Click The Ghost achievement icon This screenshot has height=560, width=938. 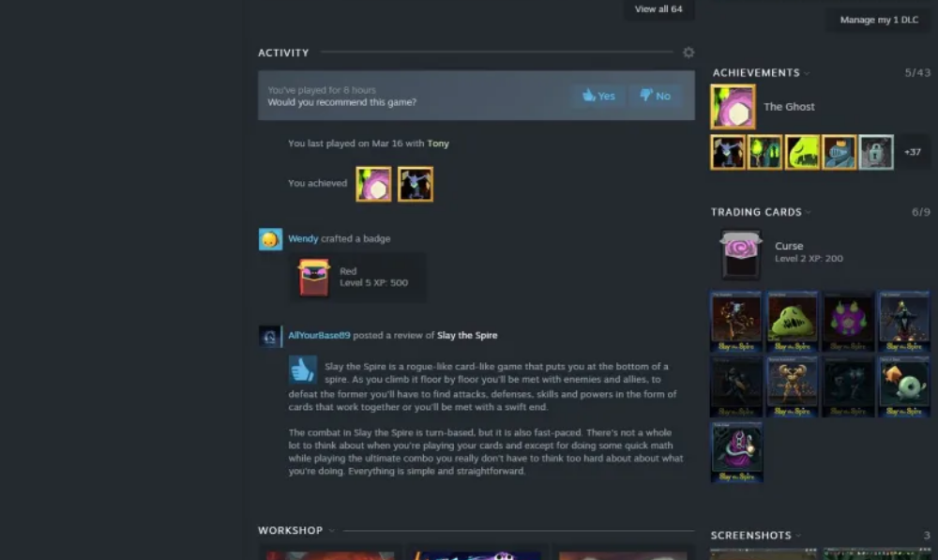click(733, 107)
